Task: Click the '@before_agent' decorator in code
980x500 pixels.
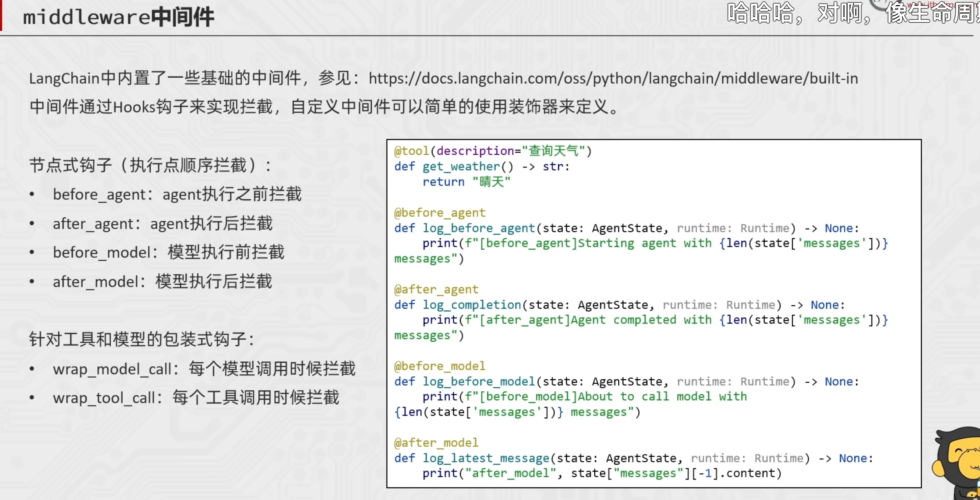Action: pos(440,212)
